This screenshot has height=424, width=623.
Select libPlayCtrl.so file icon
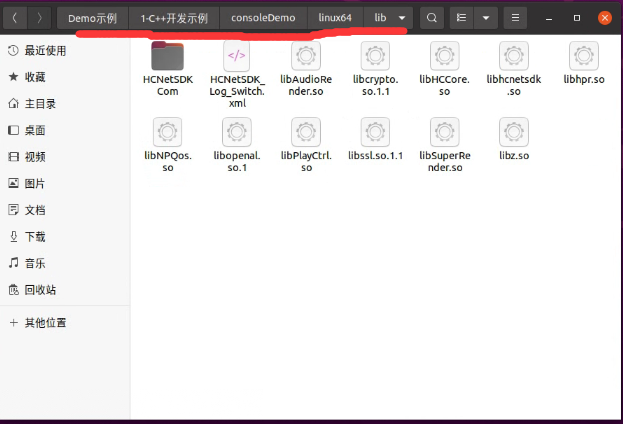[x=306, y=132]
